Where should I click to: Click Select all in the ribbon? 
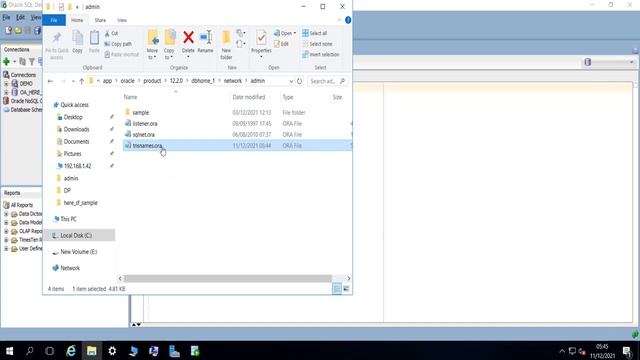[315, 33]
